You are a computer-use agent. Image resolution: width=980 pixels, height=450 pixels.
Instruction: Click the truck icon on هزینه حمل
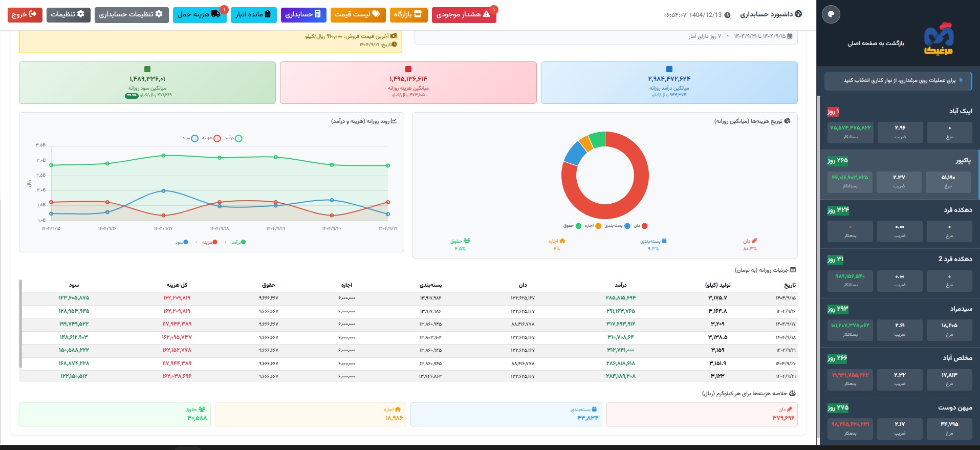[215, 14]
